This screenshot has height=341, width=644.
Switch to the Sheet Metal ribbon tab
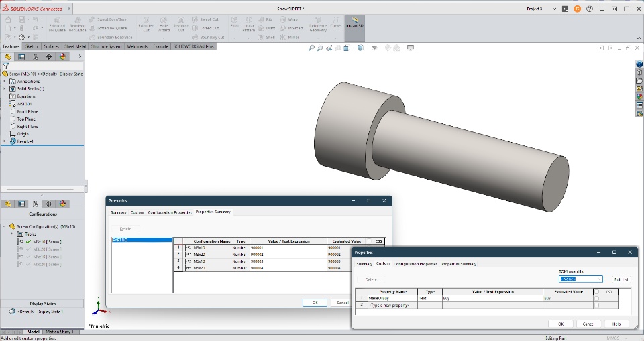coord(74,46)
